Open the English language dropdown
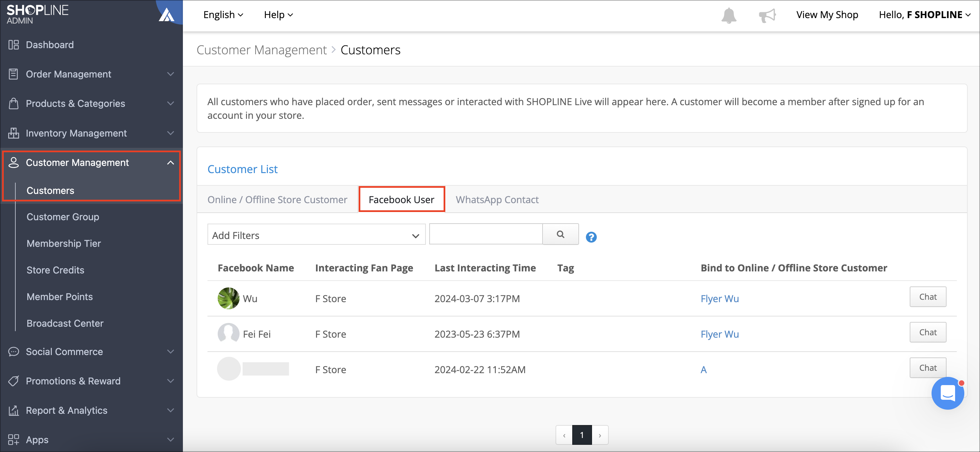980x452 pixels. pos(223,15)
